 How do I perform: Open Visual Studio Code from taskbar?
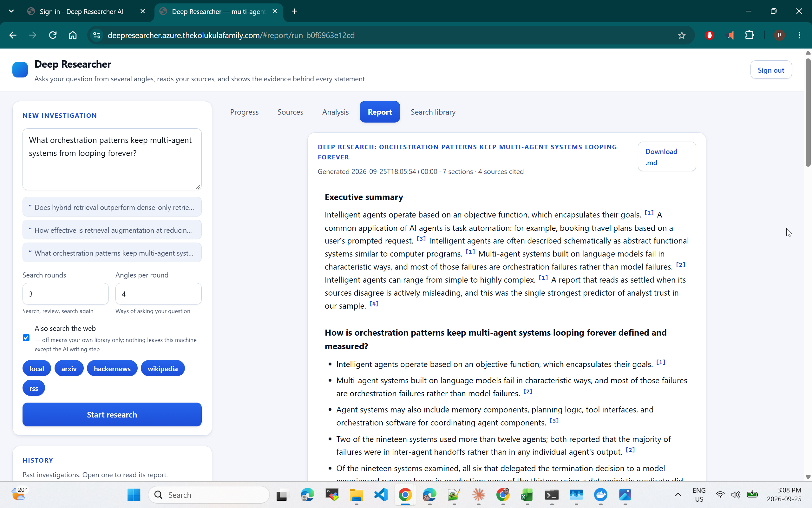point(381,495)
